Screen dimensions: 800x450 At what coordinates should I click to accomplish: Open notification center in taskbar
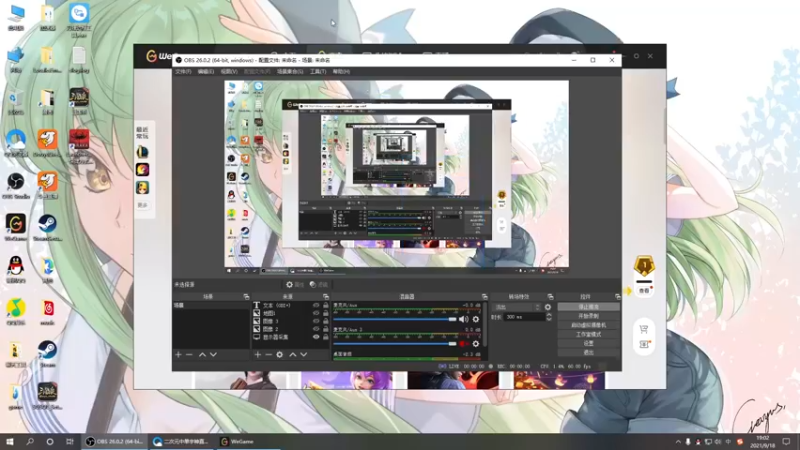click(786, 442)
